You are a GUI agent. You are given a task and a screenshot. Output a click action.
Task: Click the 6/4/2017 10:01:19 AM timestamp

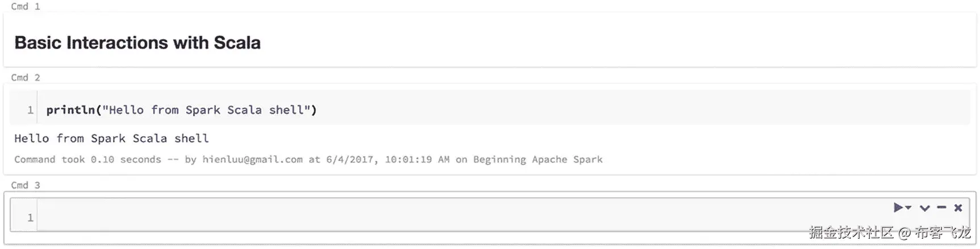point(387,160)
